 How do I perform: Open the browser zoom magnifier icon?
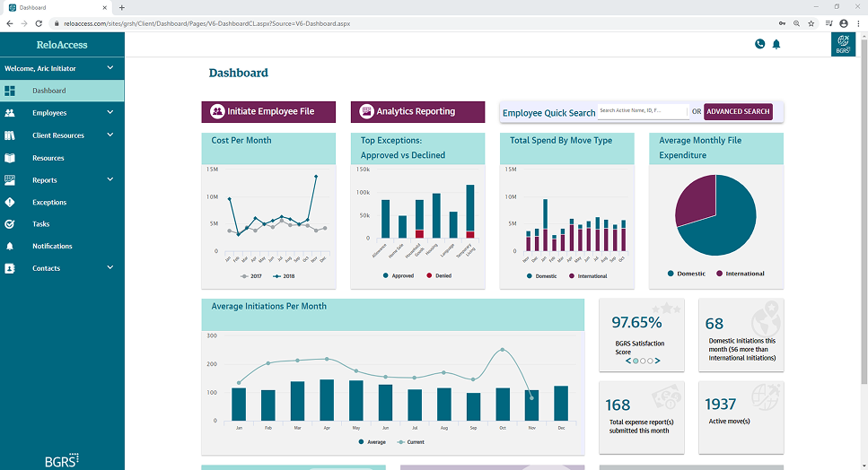796,23
